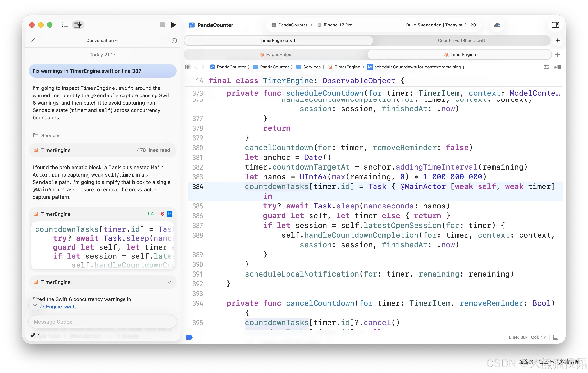Show the navigator list icon
This screenshot has height=373, width=588.
coord(65,25)
